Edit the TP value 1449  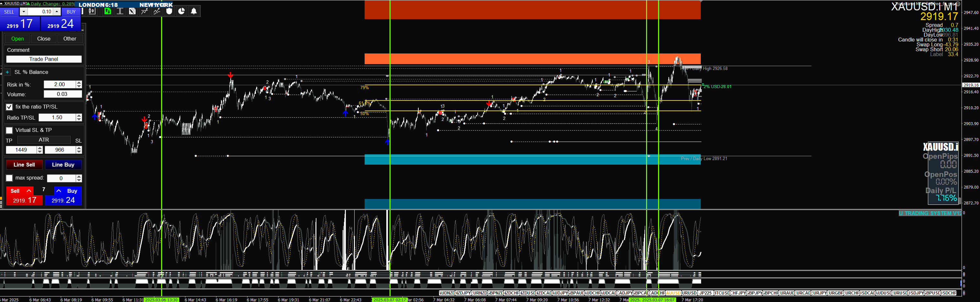21,150
